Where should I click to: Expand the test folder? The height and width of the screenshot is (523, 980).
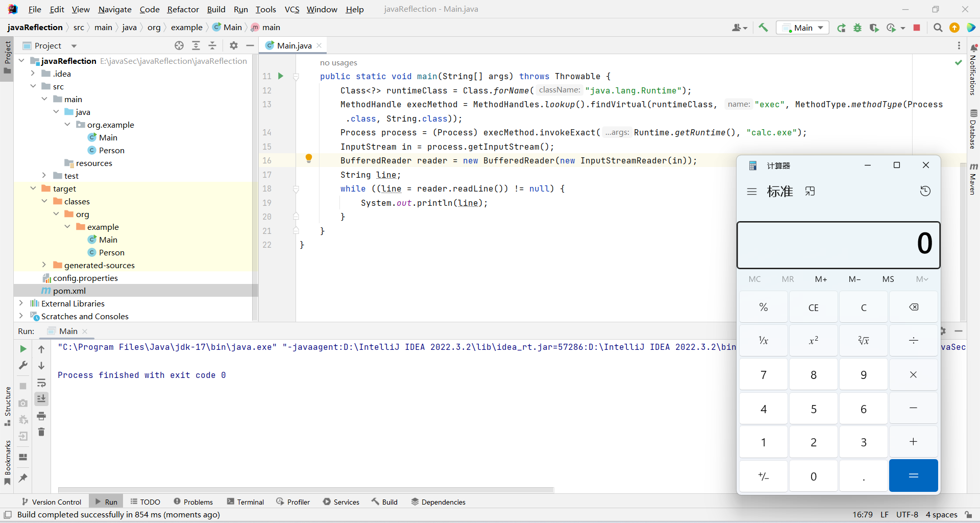point(44,176)
